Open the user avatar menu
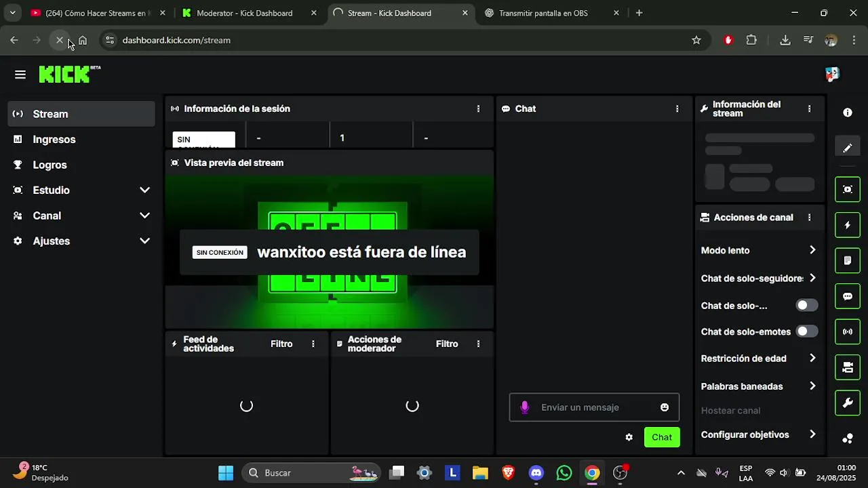This screenshot has width=868, height=488. [832, 74]
